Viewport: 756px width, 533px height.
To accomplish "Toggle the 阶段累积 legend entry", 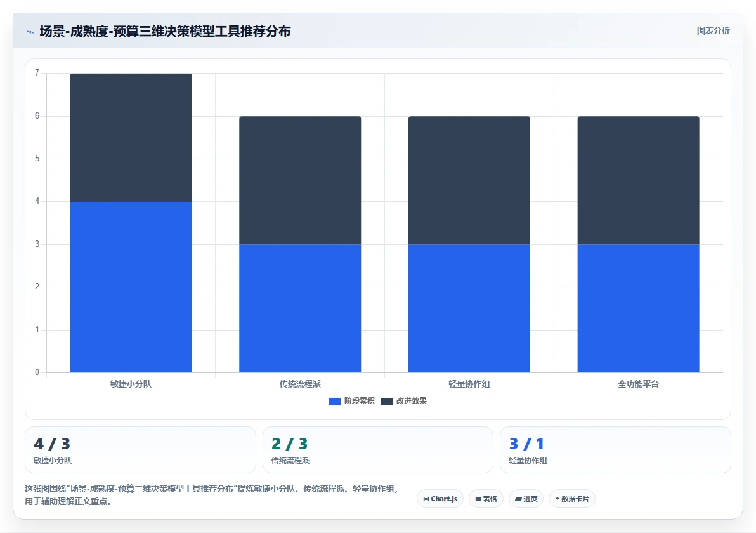I will [x=352, y=401].
